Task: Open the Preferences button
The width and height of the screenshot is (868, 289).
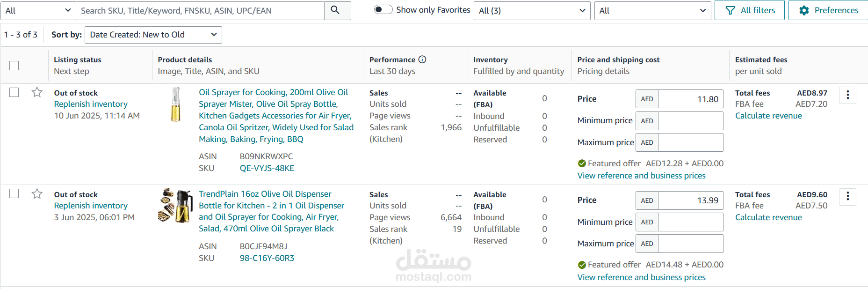Action: coord(828,10)
